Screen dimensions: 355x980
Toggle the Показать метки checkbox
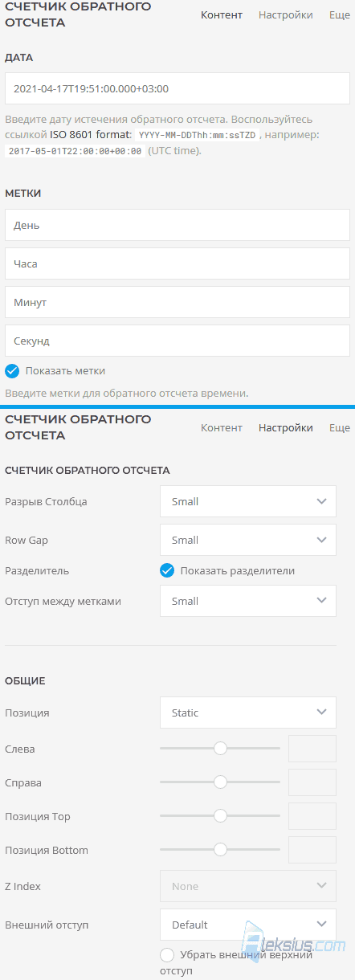click(12, 371)
